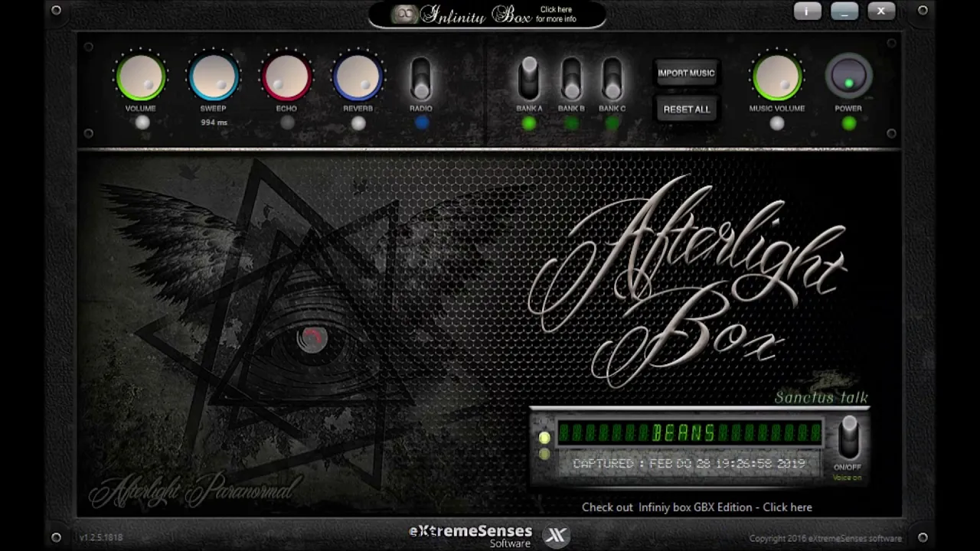Screen dimensions: 980x551
Task: Adjust the green Volume knob
Action: (140, 77)
